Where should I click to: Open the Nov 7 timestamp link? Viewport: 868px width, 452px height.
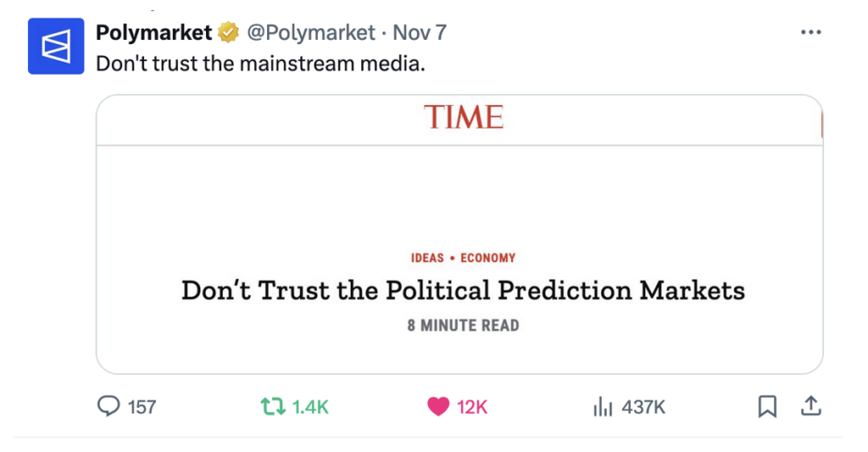click(419, 33)
